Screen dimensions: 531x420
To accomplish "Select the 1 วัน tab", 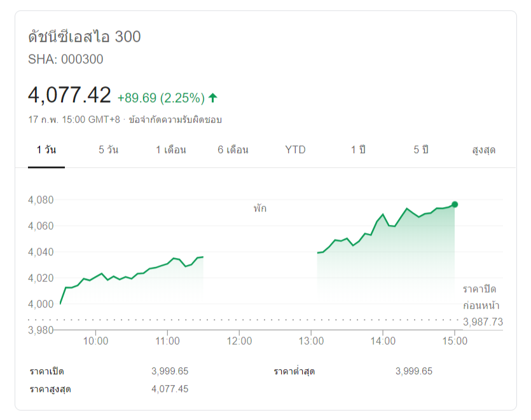I will tap(46, 150).
